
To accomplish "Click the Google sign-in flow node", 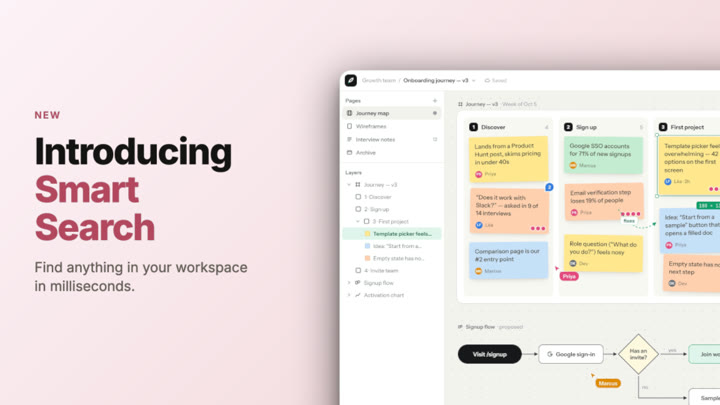I will coord(571,354).
